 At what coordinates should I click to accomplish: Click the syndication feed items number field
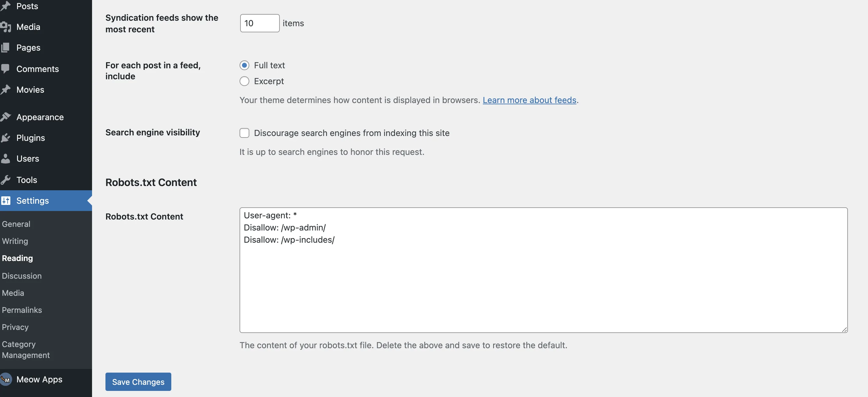point(259,23)
